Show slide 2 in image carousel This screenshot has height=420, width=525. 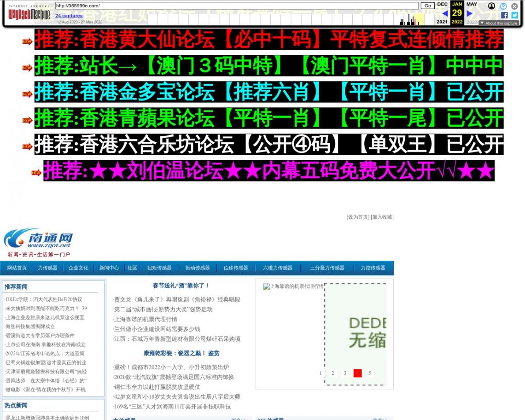tap(333, 373)
